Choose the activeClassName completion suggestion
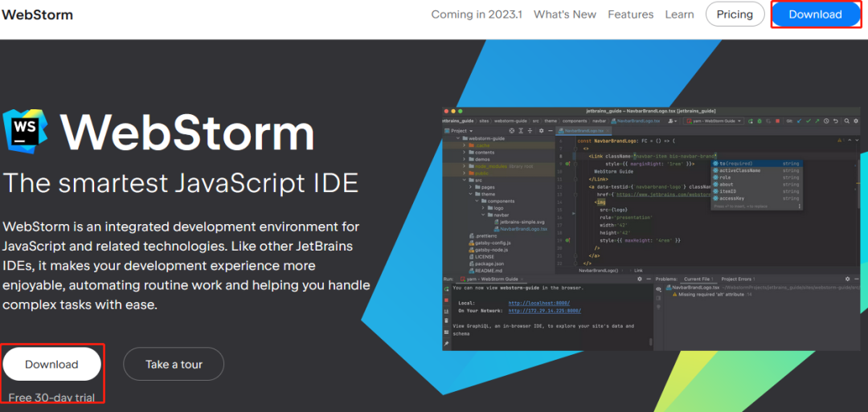The image size is (868, 412). [x=757, y=170]
